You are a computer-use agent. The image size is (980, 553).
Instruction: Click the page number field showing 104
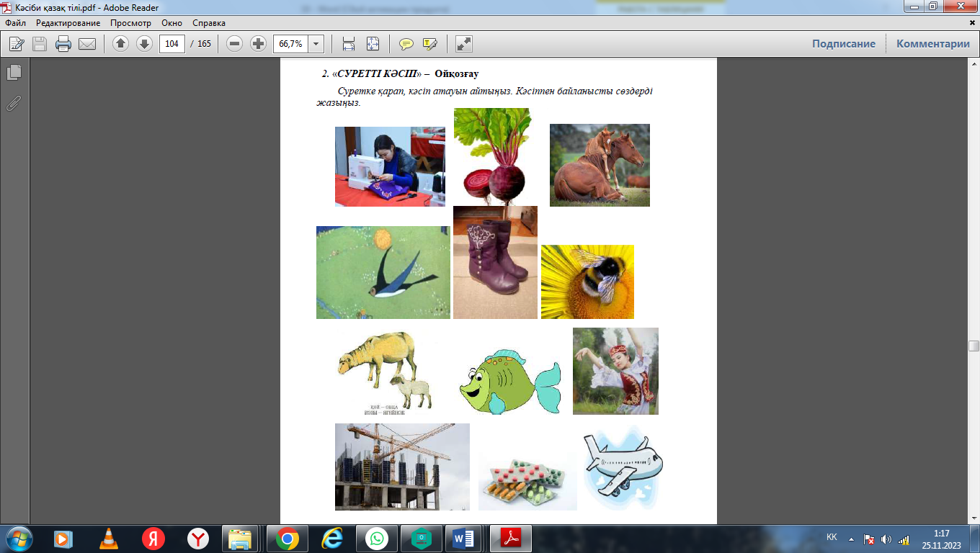171,44
